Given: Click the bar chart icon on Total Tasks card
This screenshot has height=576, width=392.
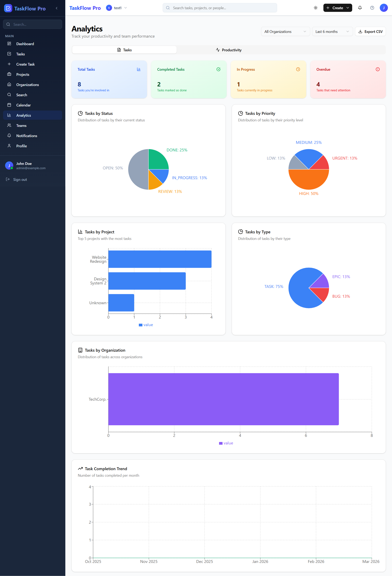Looking at the screenshot, I should [x=139, y=69].
